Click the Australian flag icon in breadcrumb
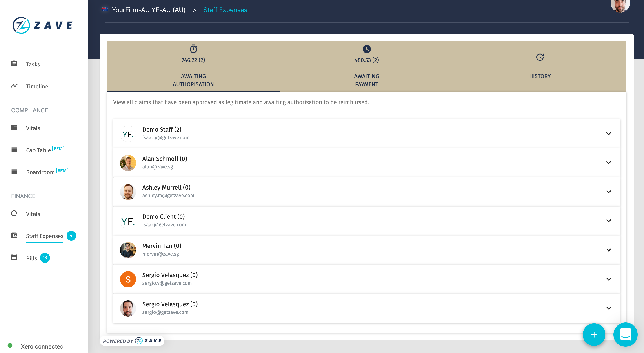Viewport: 644px width, 353px height. [x=105, y=9]
